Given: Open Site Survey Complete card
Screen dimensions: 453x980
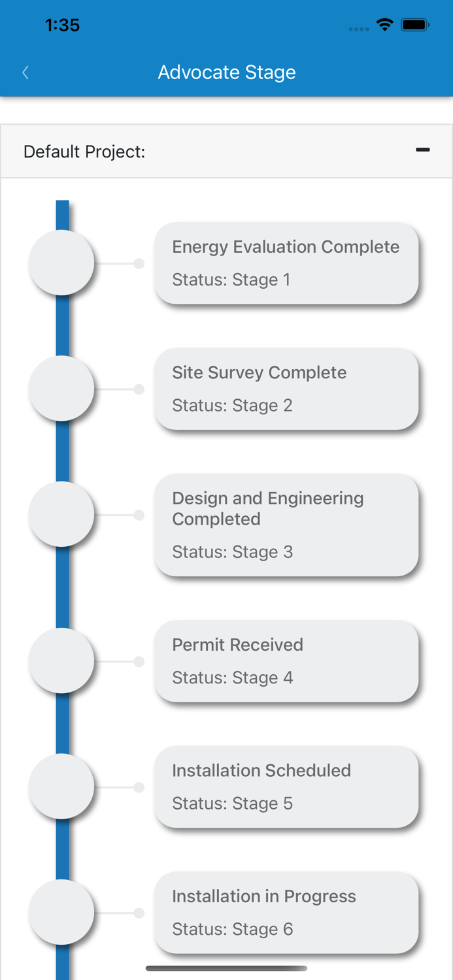Looking at the screenshot, I should pyautogui.click(x=286, y=389).
